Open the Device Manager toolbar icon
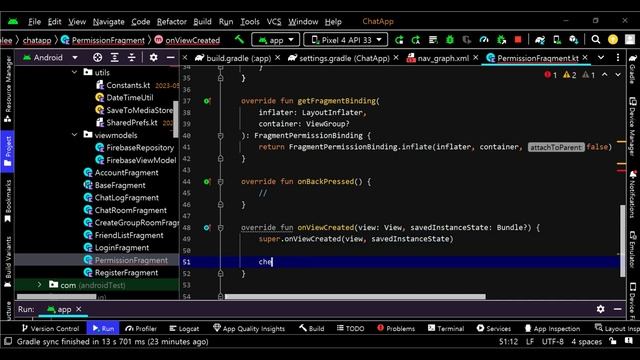The height and width of the screenshot is (360, 640). (557, 40)
